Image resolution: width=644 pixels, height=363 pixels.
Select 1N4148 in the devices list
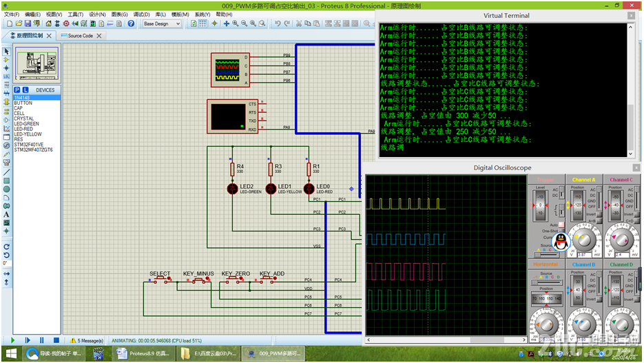click(37, 98)
